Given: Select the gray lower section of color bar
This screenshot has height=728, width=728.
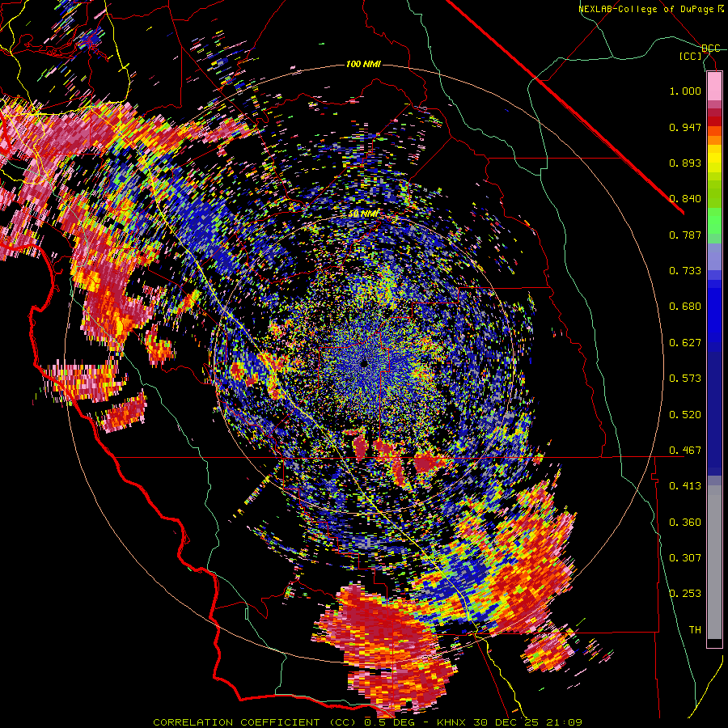Looking at the screenshot, I should (714, 562).
